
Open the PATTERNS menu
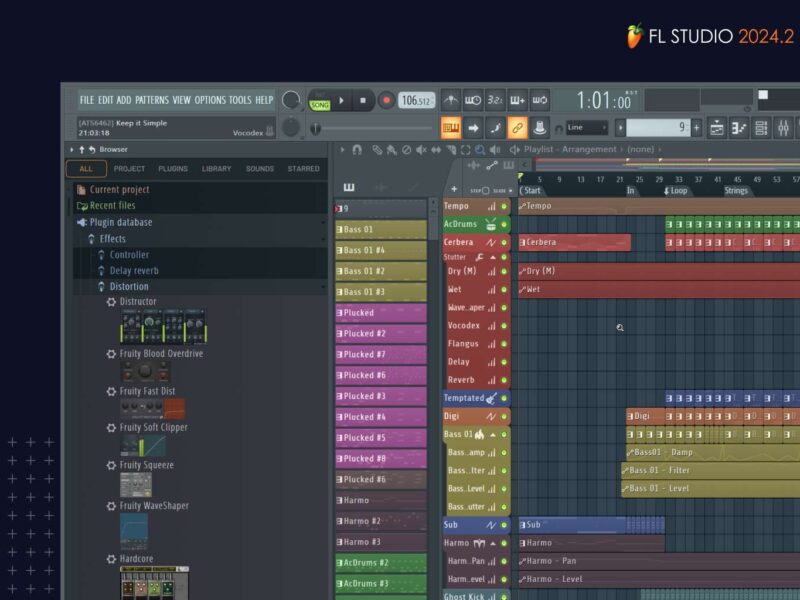152,100
